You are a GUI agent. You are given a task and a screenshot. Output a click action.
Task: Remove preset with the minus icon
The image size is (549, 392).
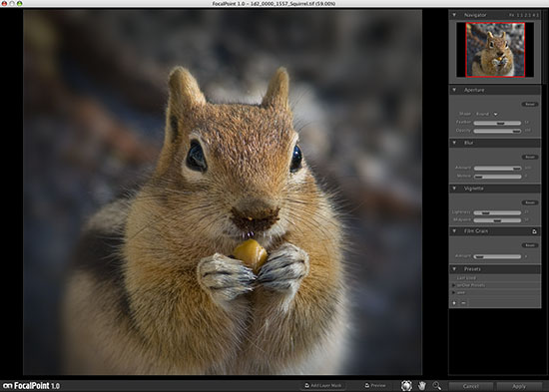click(x=463, y=303)
